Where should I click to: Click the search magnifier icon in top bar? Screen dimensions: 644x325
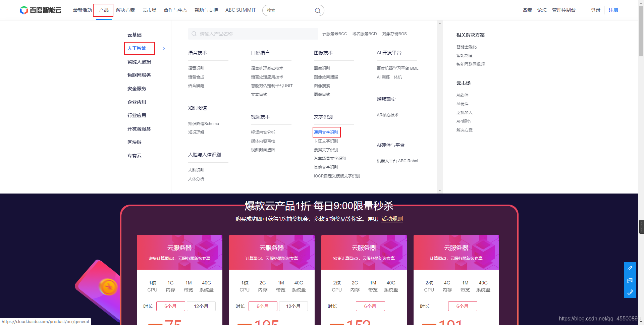[x=318, y=11]
